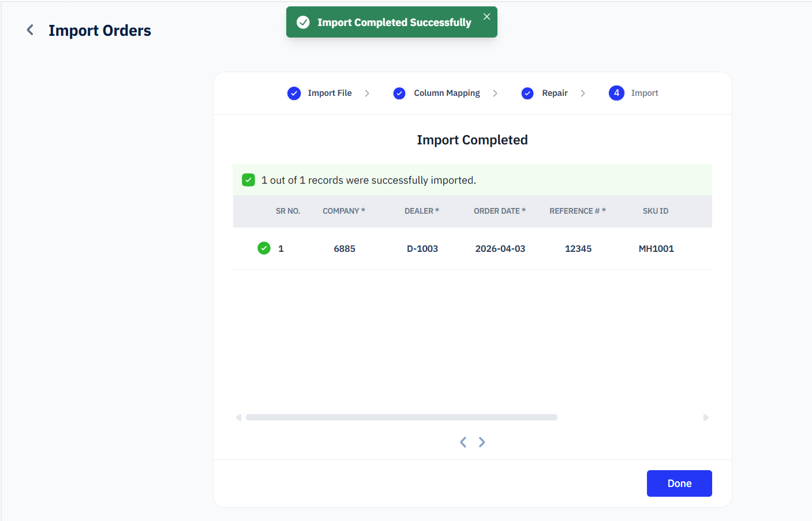This screenshot has height=521, width=812.
Task: Toggle the green records-imported checkbox
Action: [248, 180]
